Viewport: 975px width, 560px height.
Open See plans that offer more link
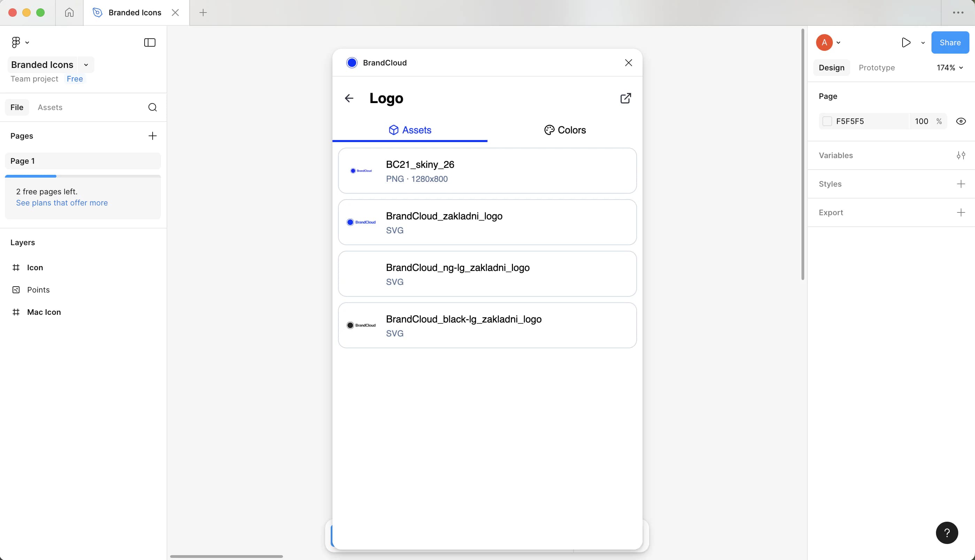62,203
